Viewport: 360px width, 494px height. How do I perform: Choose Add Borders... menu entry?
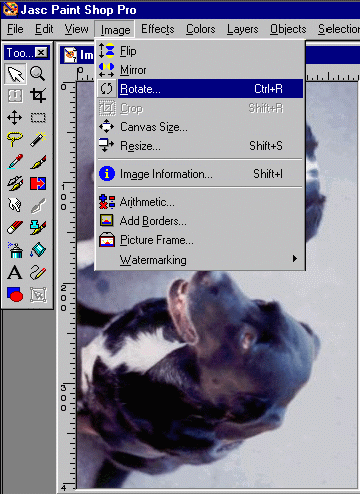(x=200, y=221)
